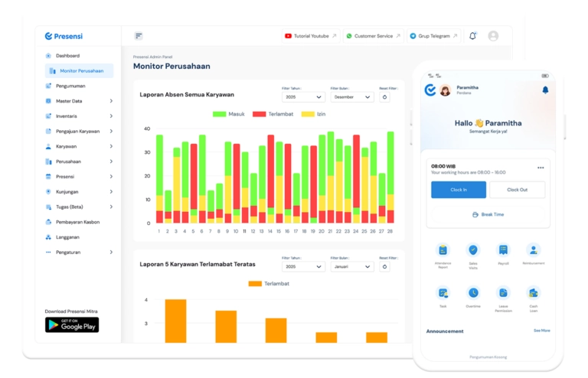Image resolution: width=588 pixels, height=378 pixels.
Task: Open the year filter dropdown showing 2025
Action: pos(304,97)
